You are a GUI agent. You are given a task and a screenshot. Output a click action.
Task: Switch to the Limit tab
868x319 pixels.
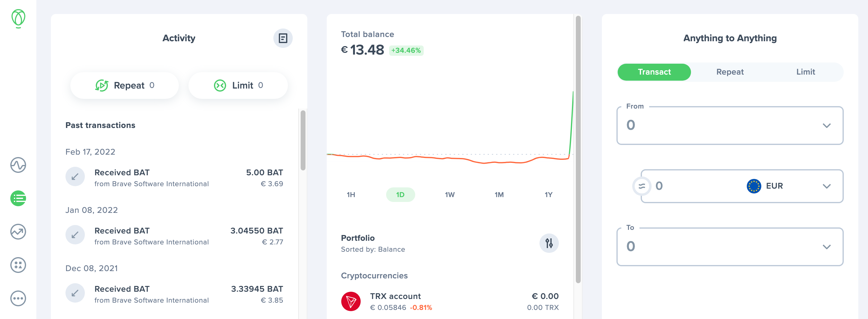tap(805, 72)
